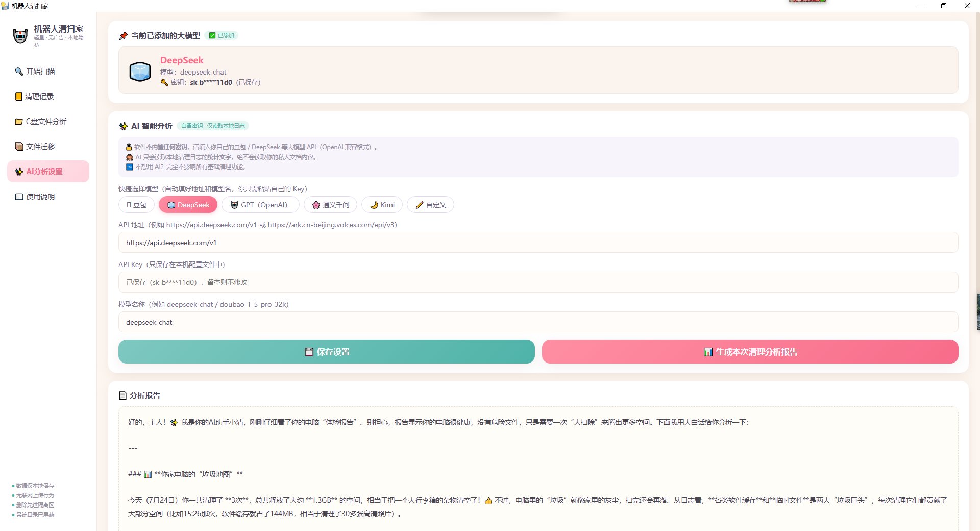The height and width of the screenshot is (531, 980).
Task: Click the 生成本次清理分析报告 button
Action: (750, 352)
